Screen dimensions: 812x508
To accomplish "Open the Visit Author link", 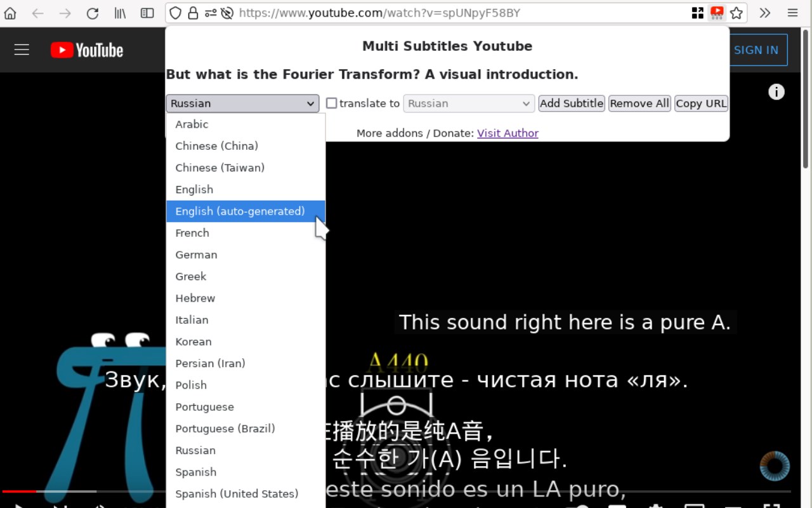I will point(507,133).
